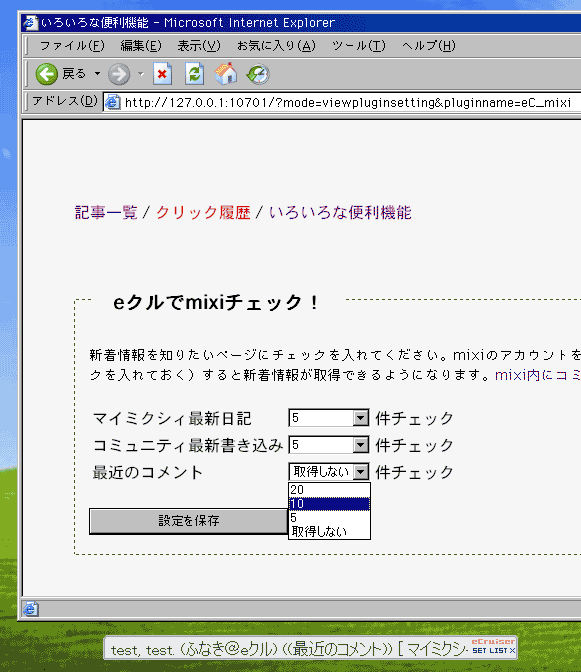Viewport: 581px width, 672px height.
Task: Click the eクルでmixiチェック! heading
Action: 216,303
